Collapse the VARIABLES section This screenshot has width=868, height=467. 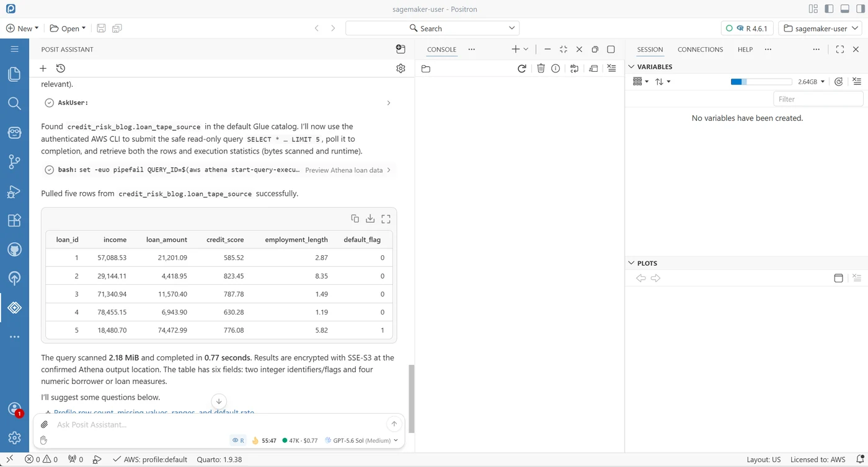coord(632,67)
